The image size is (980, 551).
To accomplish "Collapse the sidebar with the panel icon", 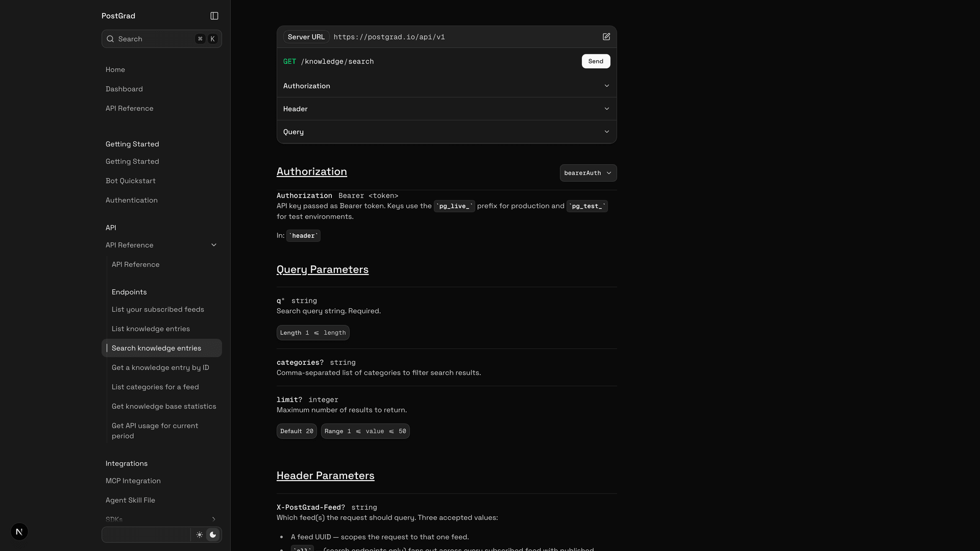I will (214, 16).
